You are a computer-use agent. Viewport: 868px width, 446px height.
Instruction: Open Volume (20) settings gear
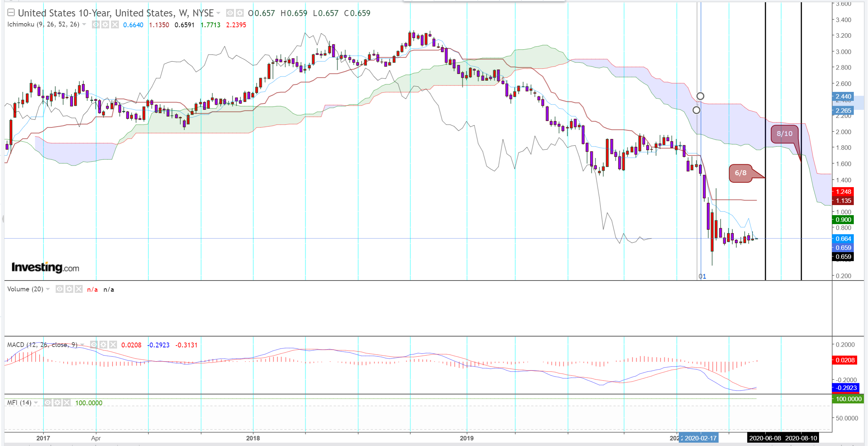point(69,289)
